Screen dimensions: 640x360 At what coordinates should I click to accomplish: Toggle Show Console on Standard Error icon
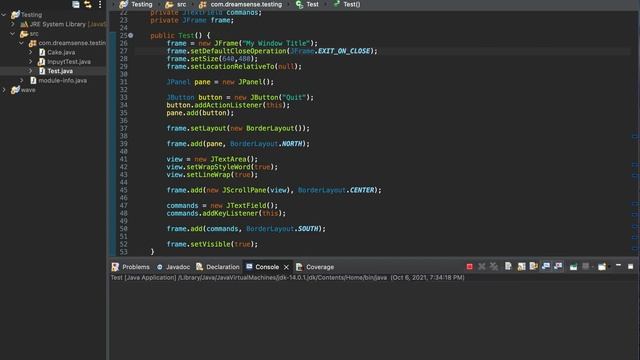(x=558, y=267)
